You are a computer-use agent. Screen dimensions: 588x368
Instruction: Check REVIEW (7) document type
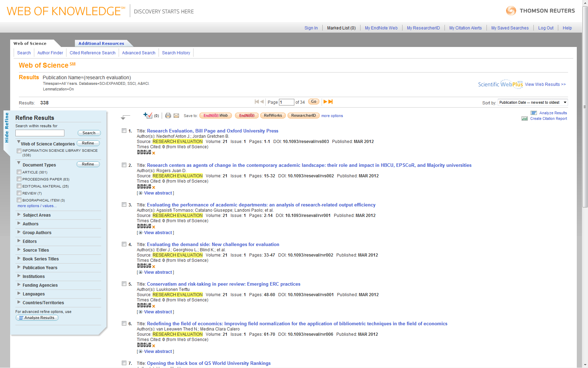coord(19,193)
